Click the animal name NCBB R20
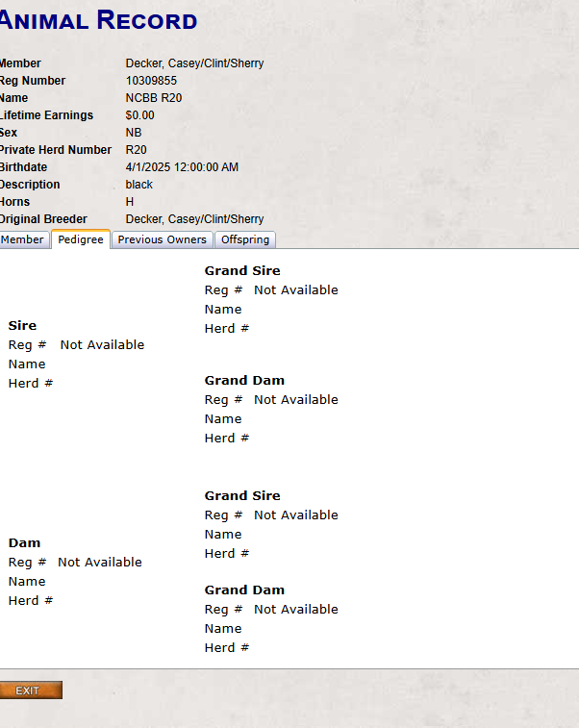 coord(154,98)
